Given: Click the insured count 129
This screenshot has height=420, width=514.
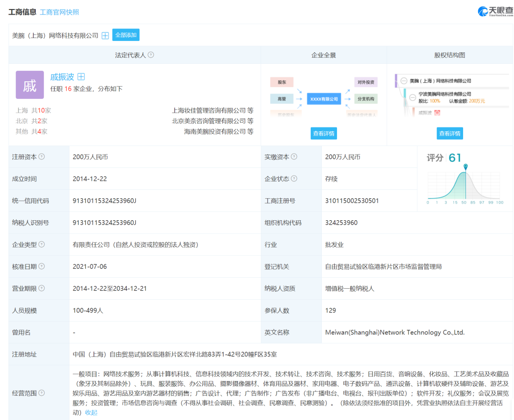Looking at the screenshot, I should click(x=330, y=311).
